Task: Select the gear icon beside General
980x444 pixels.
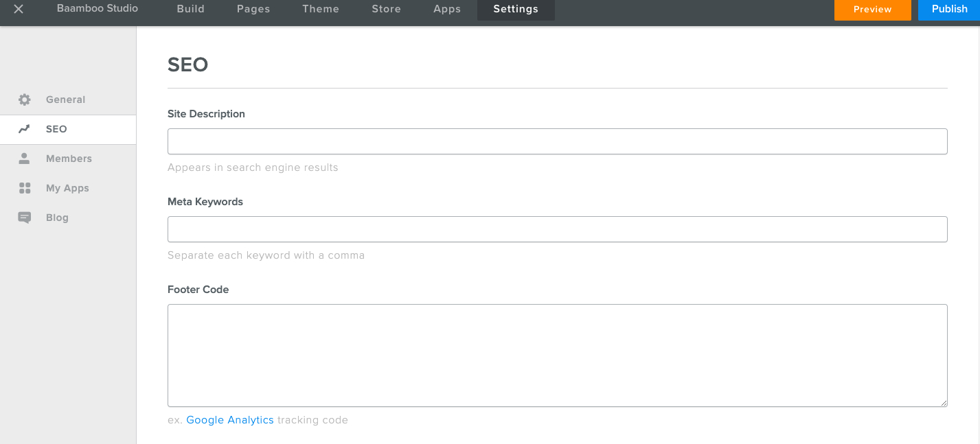Action: click(25, 99)
